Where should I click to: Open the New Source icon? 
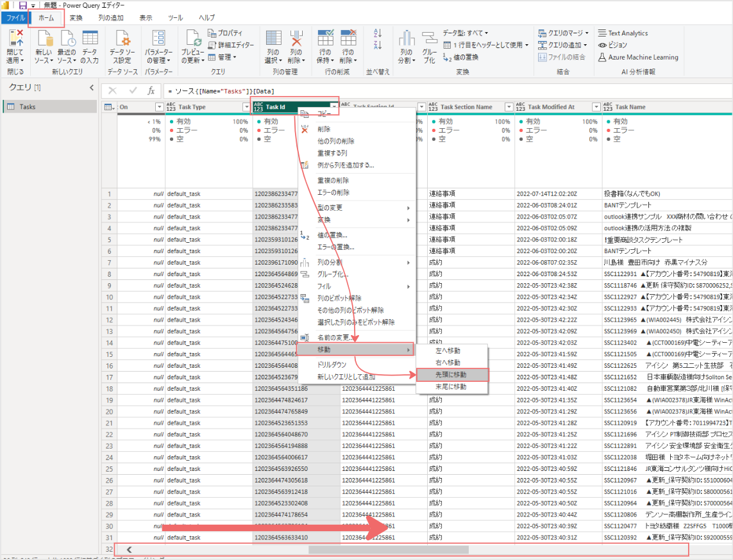click(44, 38)
